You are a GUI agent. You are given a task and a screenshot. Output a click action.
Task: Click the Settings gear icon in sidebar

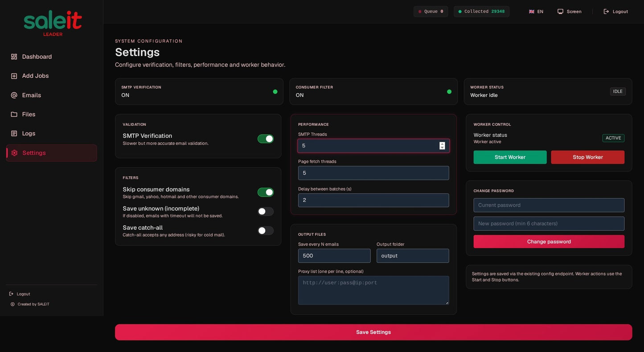(x=14, y=153)
